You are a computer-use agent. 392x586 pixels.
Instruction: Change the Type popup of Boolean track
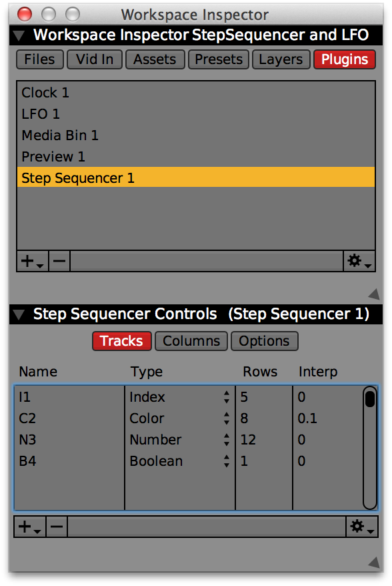[227, 461]
